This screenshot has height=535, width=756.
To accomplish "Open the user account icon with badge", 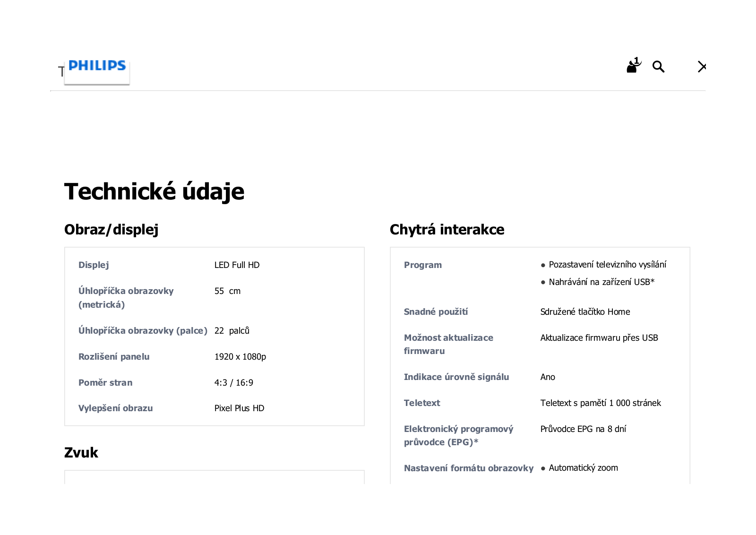I will 634,65.
